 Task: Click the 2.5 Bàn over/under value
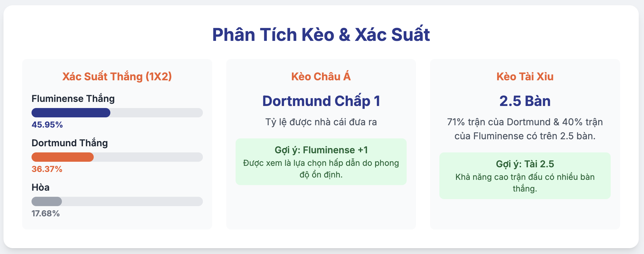click(x=525, y=101)
